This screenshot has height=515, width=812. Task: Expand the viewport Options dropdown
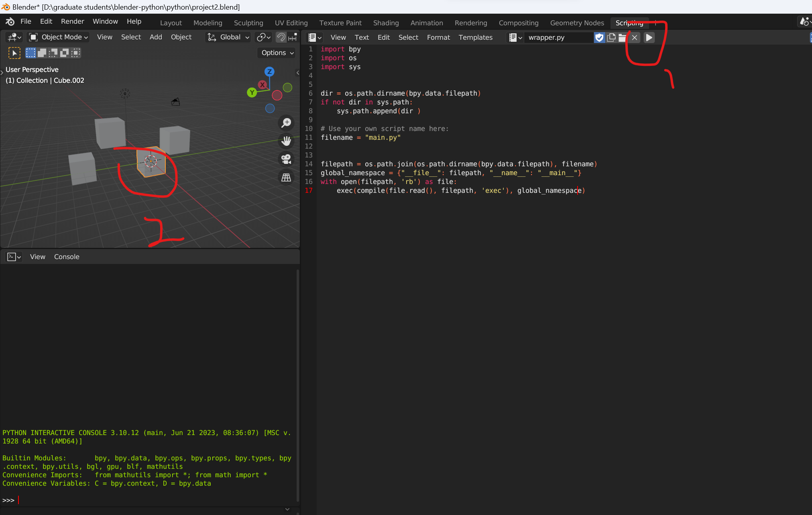(x=277, y=53)
